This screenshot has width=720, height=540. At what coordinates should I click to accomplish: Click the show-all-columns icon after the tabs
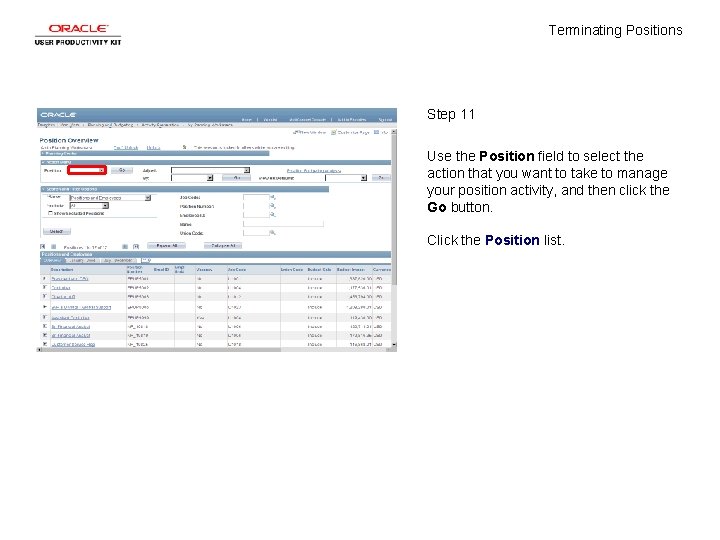point(146,260)
